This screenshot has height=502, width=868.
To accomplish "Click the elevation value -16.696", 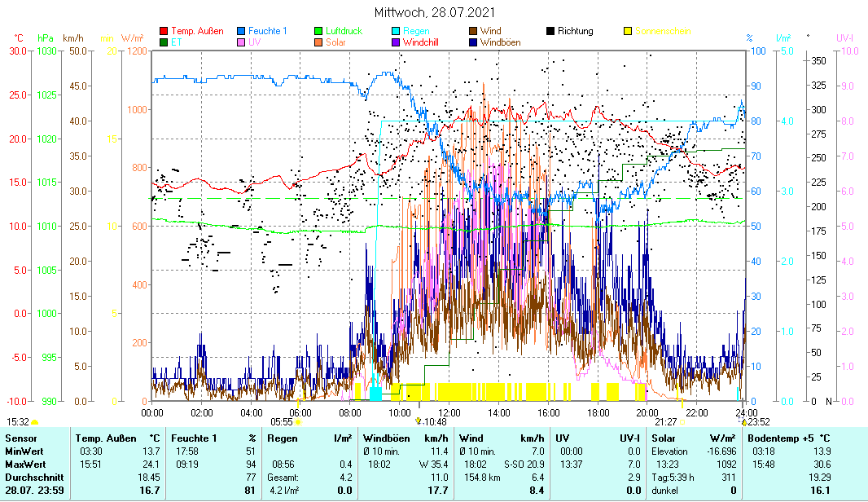I will pos(721,451).
